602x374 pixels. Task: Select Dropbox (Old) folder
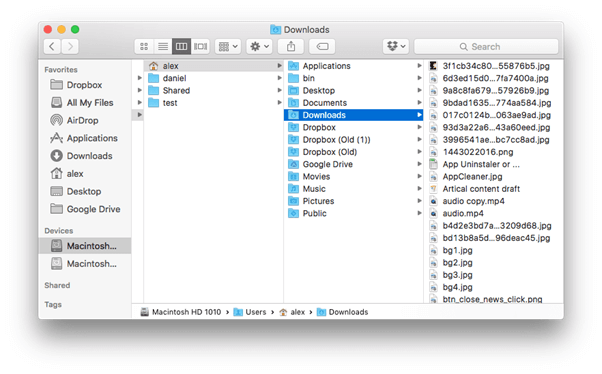(x=353, y=152)
